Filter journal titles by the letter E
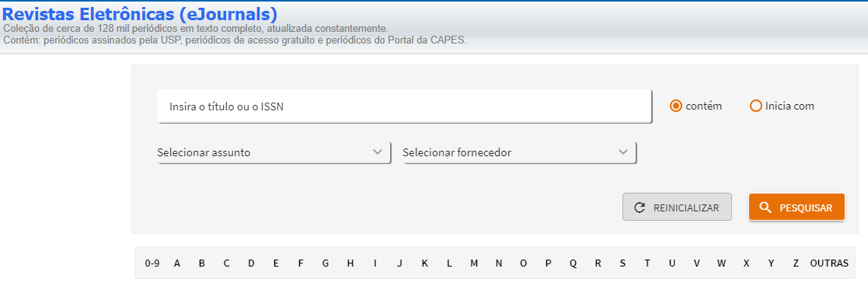Screen dimensions: 868x293 click(276, 263)
